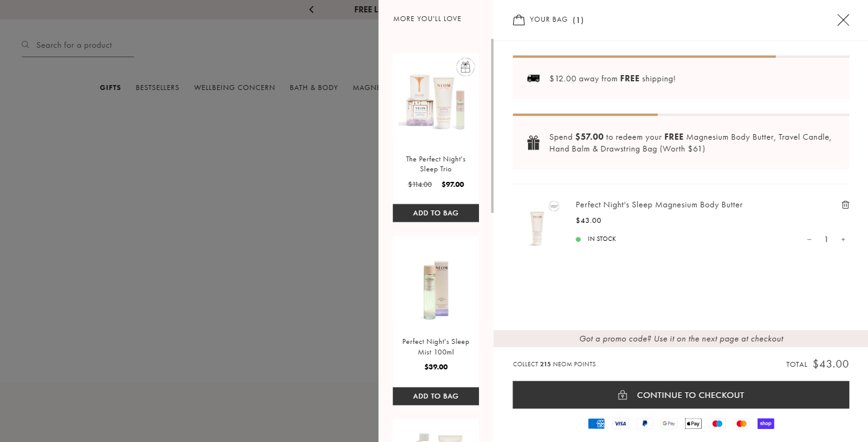Image resolution: width=868 pixels, height=442 pixels.
Task: Click the free shipping progress bar
Action: click(681, 56)
